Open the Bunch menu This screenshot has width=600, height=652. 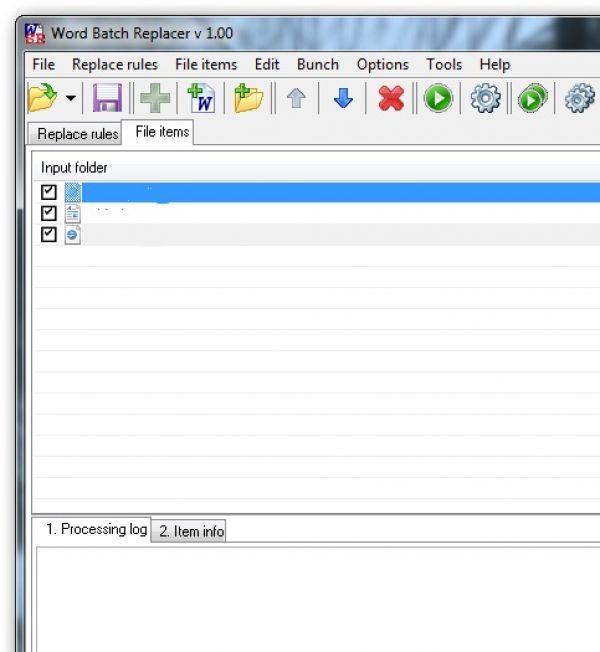(318, 64)
